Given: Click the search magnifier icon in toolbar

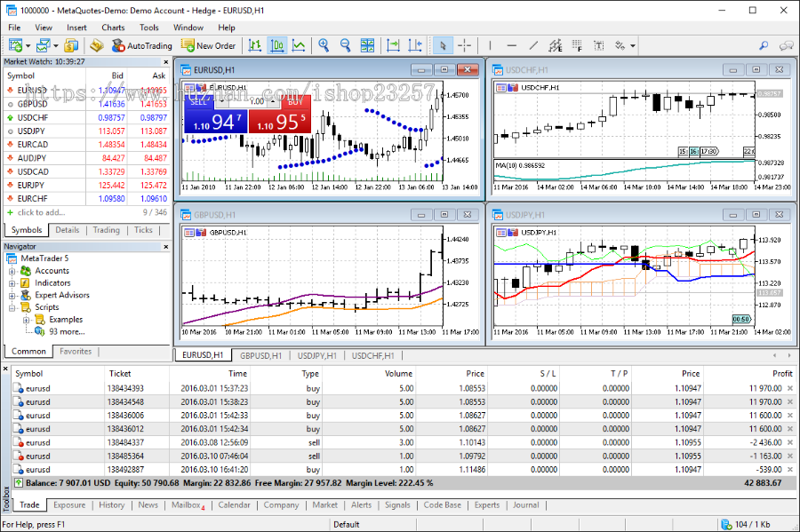Looking at the screenshot, I should pyautogui.click(x=764, y=46).
